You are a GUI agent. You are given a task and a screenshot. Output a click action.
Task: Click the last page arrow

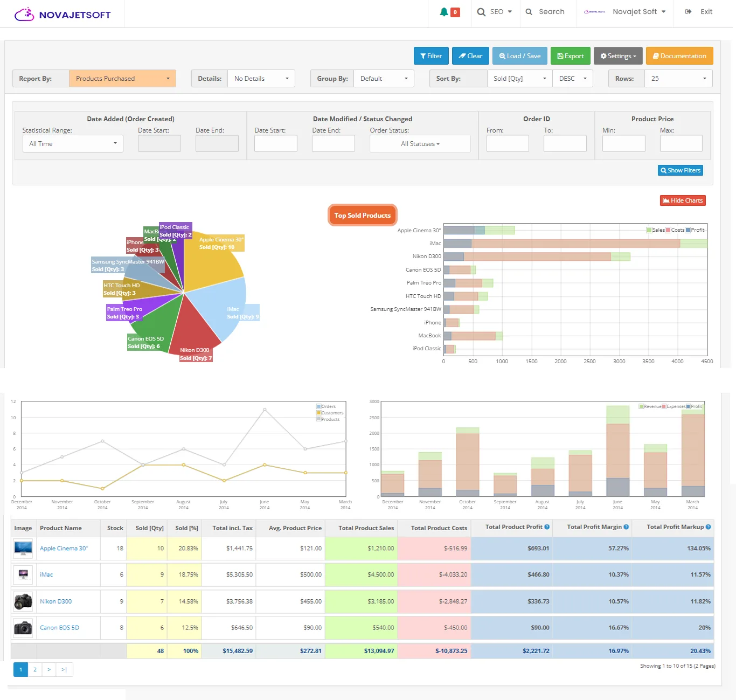point(64,669)
